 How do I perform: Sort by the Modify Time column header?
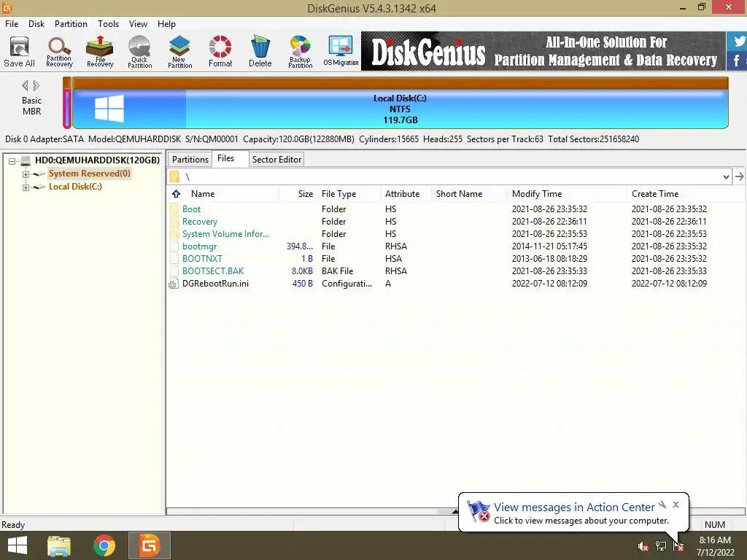pyautogui.click(x=566, y=194)
